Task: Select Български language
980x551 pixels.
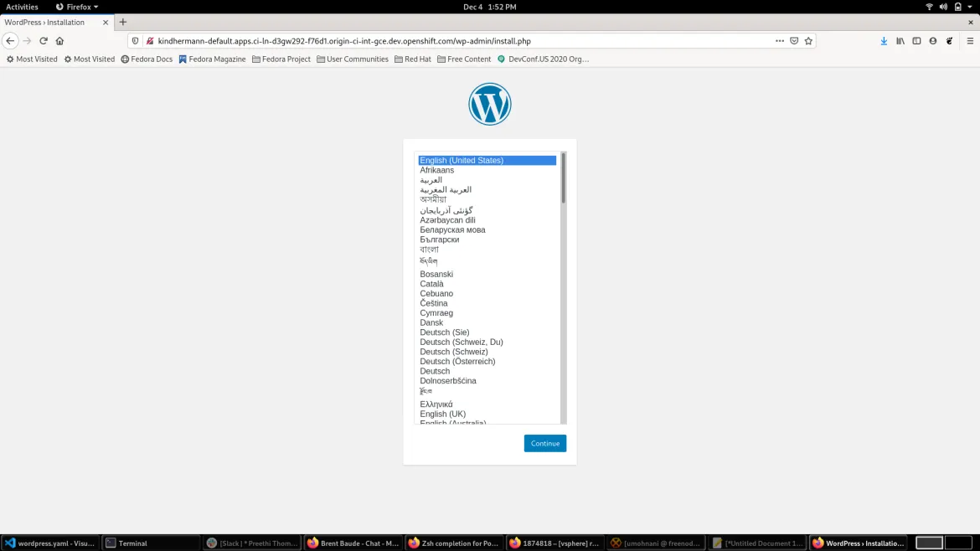Action: click(x=487, y=239)
